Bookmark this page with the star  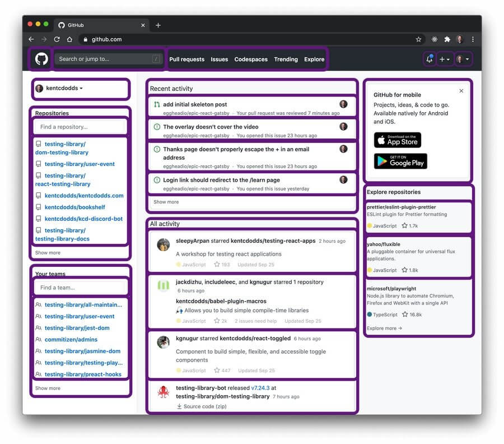pyautogui.click(x=418, y=39)
